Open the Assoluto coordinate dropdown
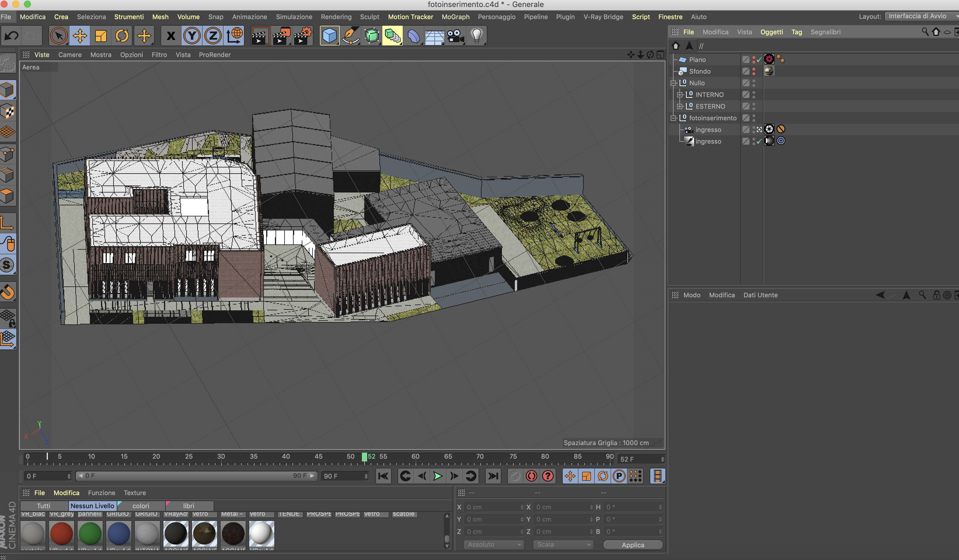Screen dimensions: 959x560 click(494, 545)
